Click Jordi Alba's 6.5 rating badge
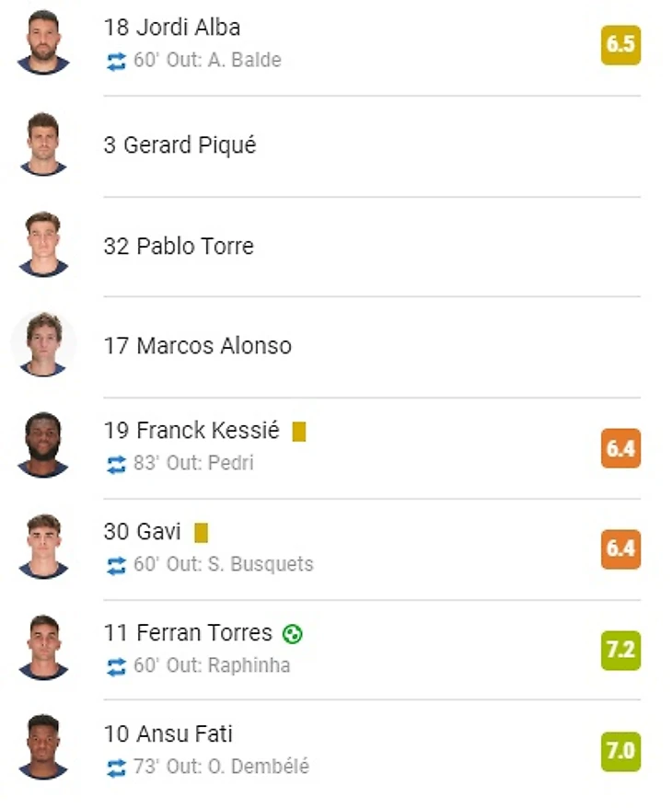This screenshot has width=672, height=808. point(620,44)
